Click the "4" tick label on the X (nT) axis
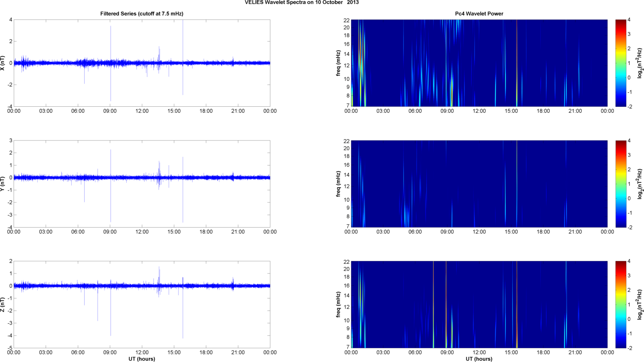 pyautogui.click(x=11, y=20)
